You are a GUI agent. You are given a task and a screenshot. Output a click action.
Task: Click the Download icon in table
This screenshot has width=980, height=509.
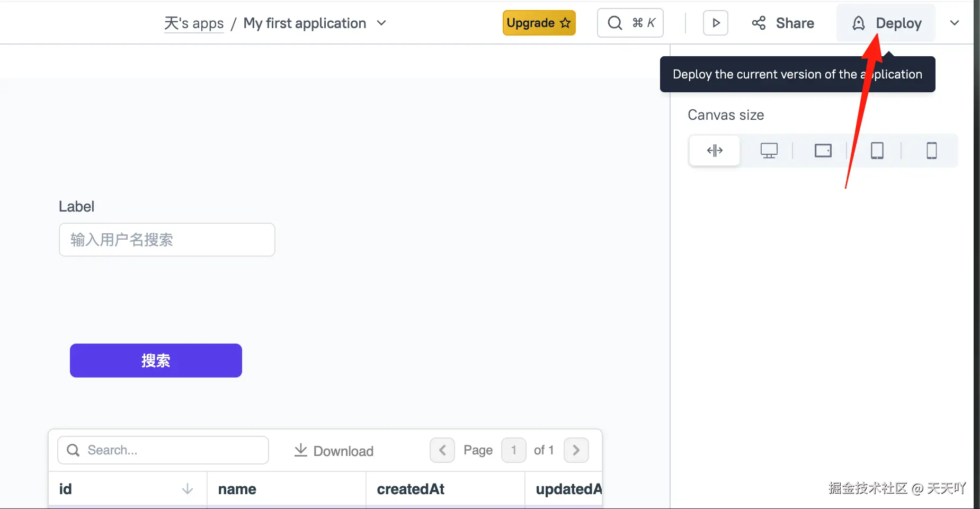(301, 450)
